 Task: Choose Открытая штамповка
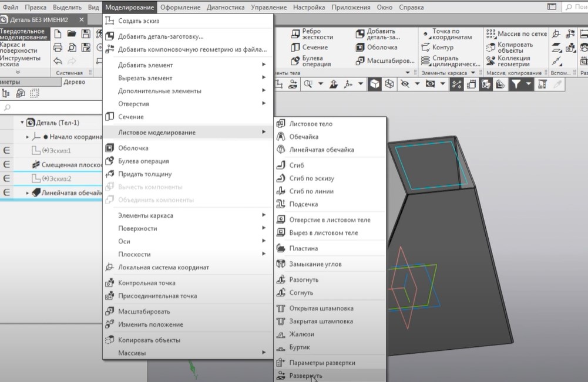tap(330, 308)
